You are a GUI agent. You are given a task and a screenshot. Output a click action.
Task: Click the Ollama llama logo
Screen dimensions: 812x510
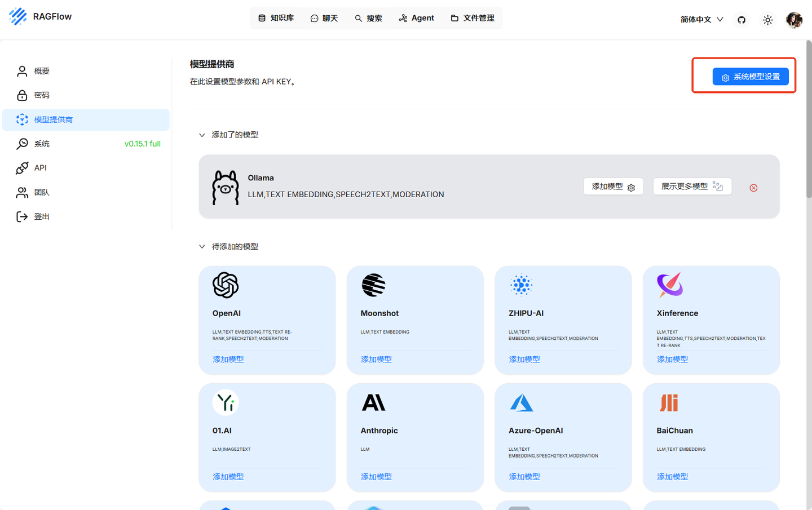[x=226, y=188]
